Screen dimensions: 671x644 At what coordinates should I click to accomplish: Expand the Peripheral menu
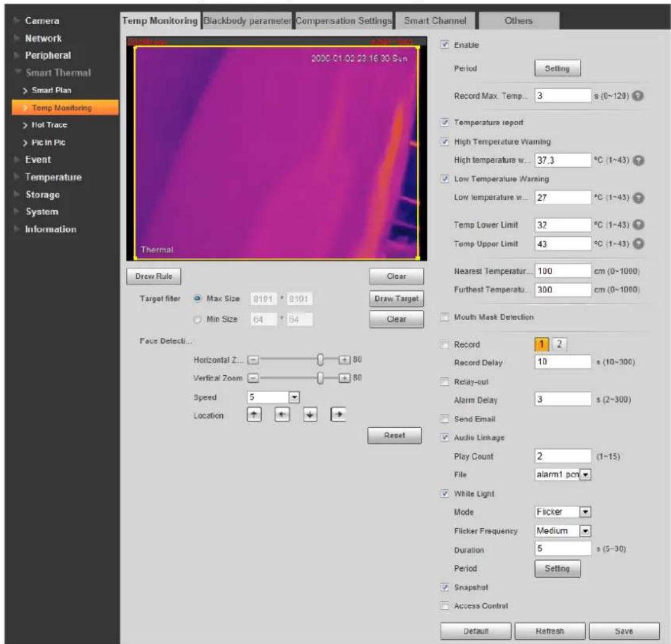pyautogui.click(x=47, y=55)
